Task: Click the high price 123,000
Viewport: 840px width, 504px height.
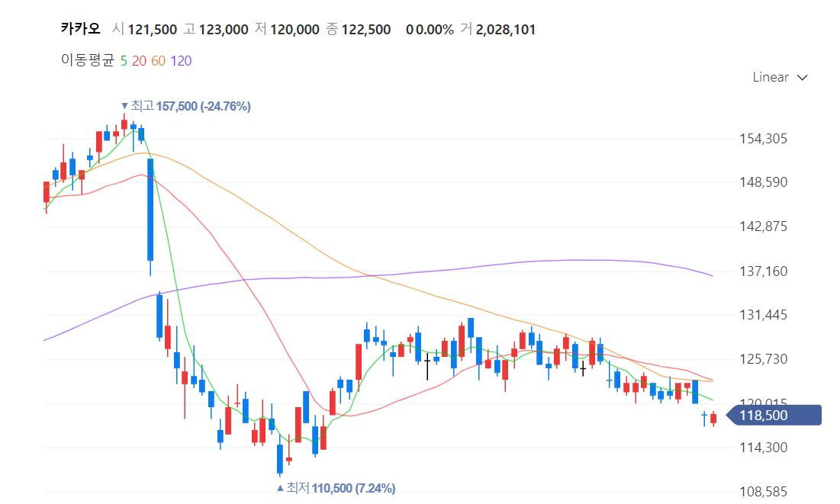Action: point(224,30)
